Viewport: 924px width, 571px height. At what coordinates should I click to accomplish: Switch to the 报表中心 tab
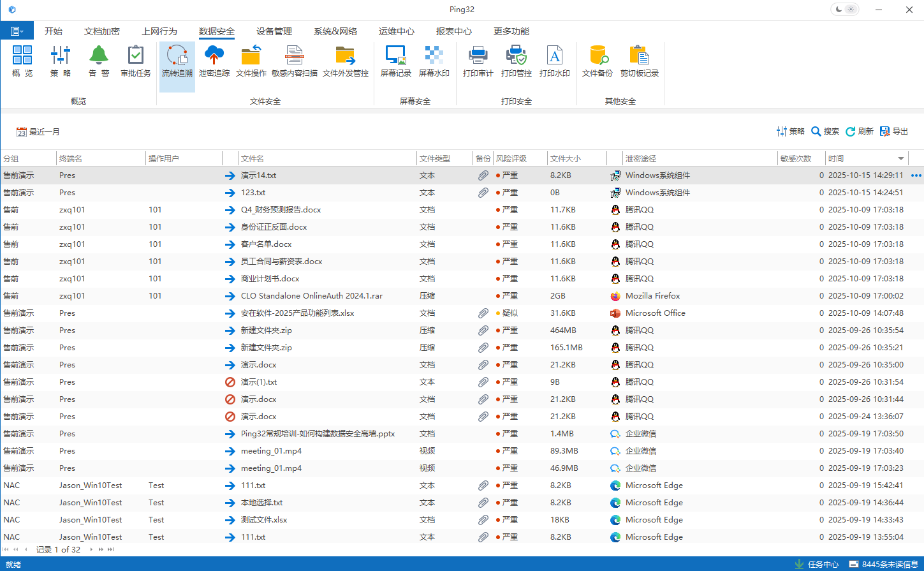click(x=453, y=31)
